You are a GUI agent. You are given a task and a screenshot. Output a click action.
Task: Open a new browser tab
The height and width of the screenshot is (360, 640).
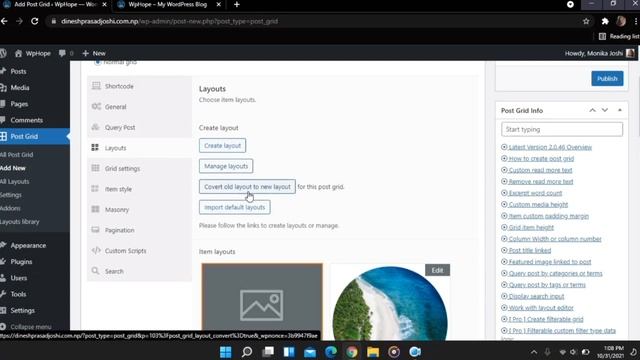pyautogui.click(x=237, y=4)
